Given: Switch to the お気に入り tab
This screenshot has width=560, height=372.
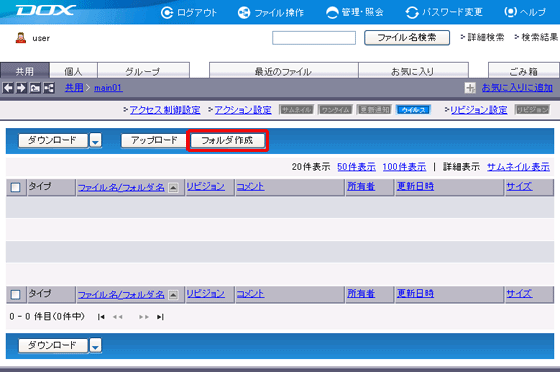Looking at the screenshot, I should [x=413, y=71].
